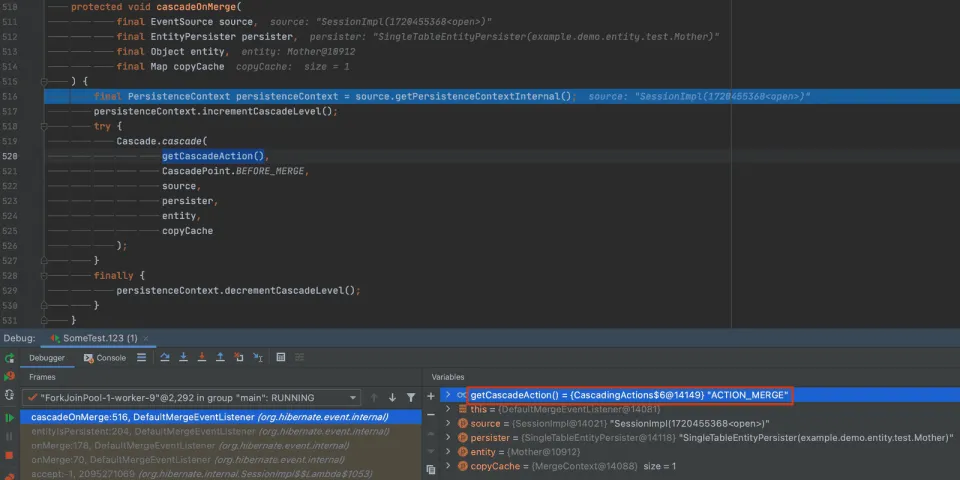The width and height of the screenshot is (960, 480).
Task: Select next frame with down arrow
Action: (392, 397)
